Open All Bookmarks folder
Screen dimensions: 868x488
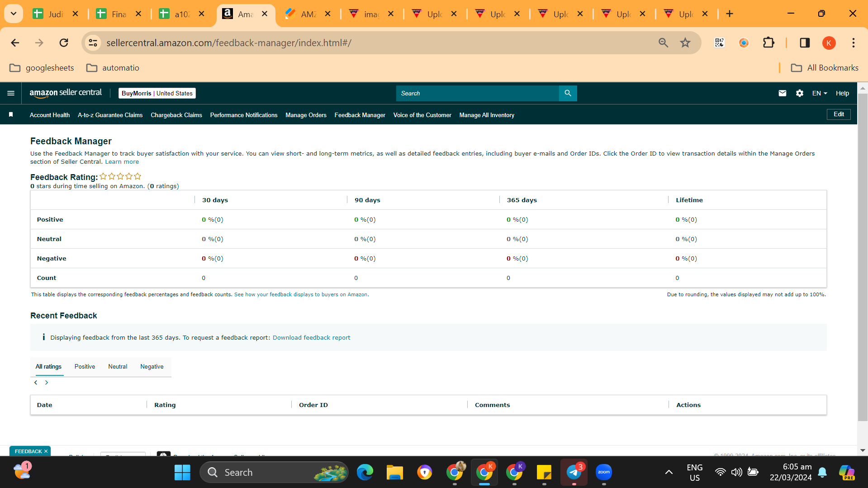pyautogui.click(x=824, y=68)
